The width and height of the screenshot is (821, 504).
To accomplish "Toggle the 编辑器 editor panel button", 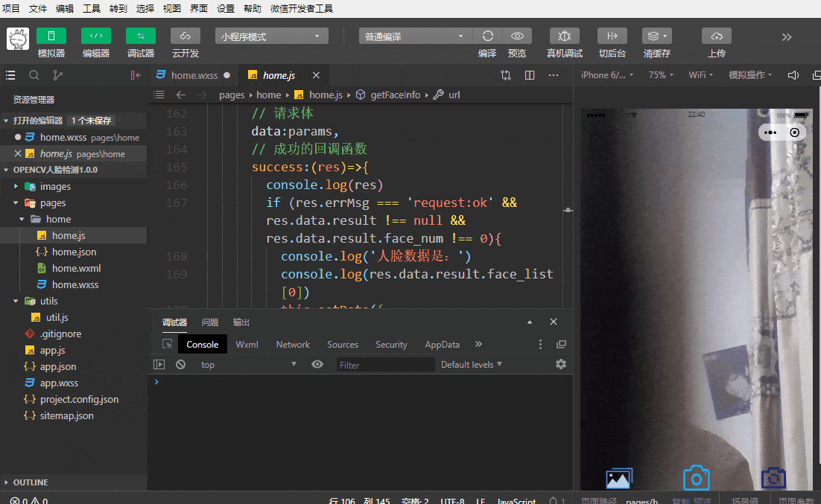I will [x=96, y=36].
